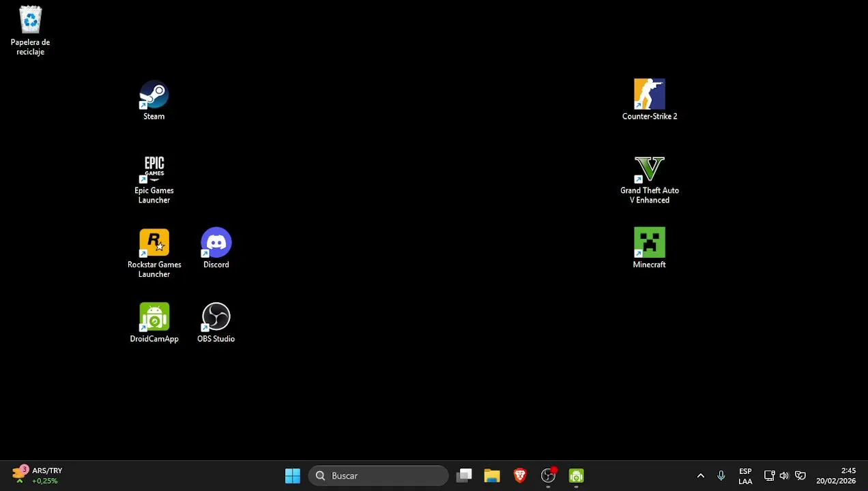Open the Windows Start menu
868x491 pixels.
[x=293, y=476]
